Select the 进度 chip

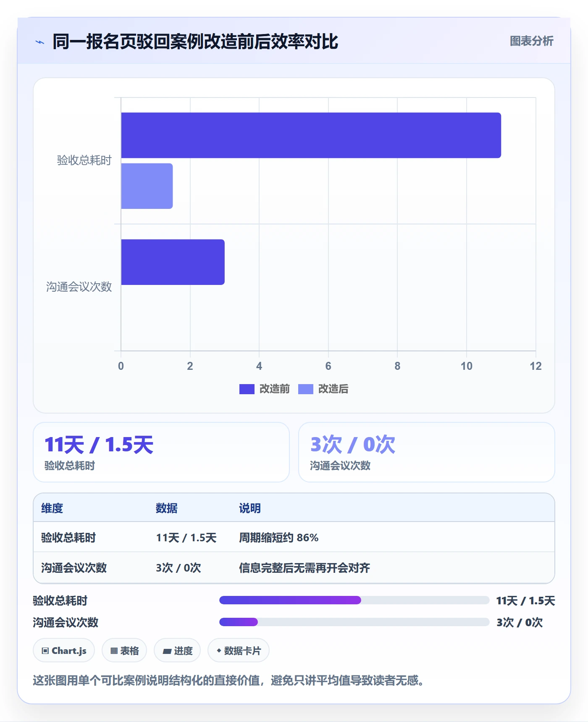point(177,651)
